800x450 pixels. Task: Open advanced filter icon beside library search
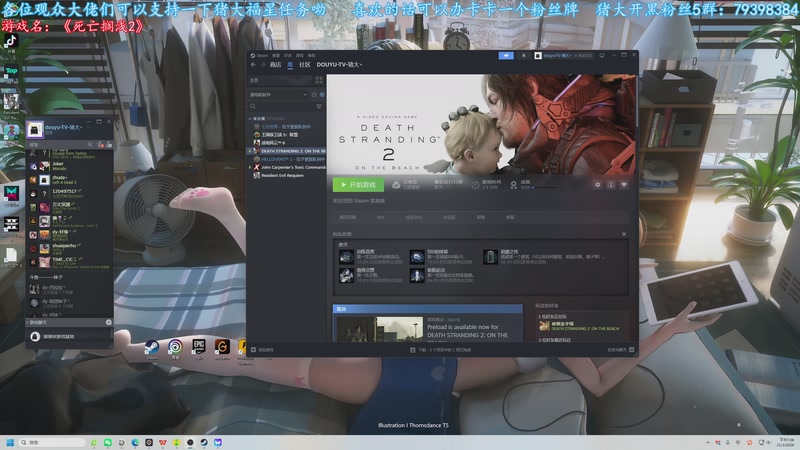click(319, 106)
